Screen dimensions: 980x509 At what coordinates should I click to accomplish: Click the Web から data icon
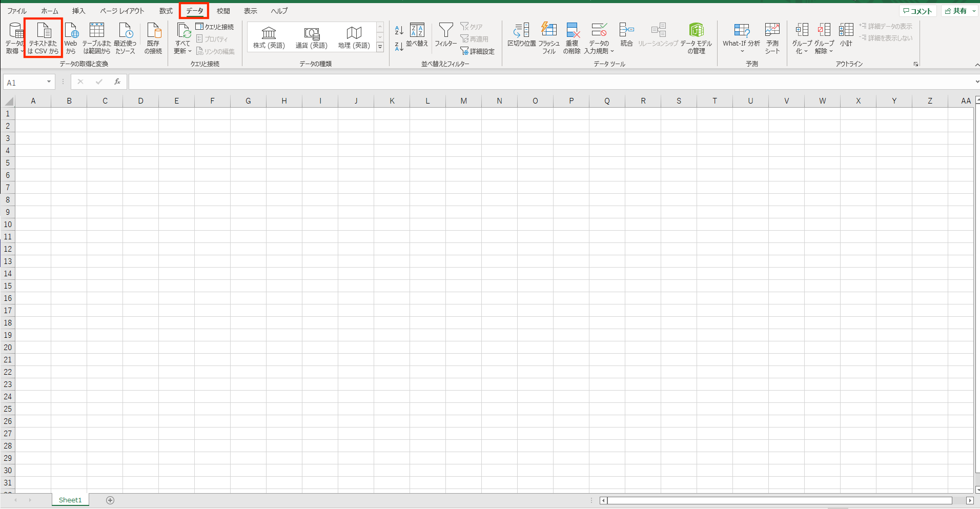click(71, 38)
